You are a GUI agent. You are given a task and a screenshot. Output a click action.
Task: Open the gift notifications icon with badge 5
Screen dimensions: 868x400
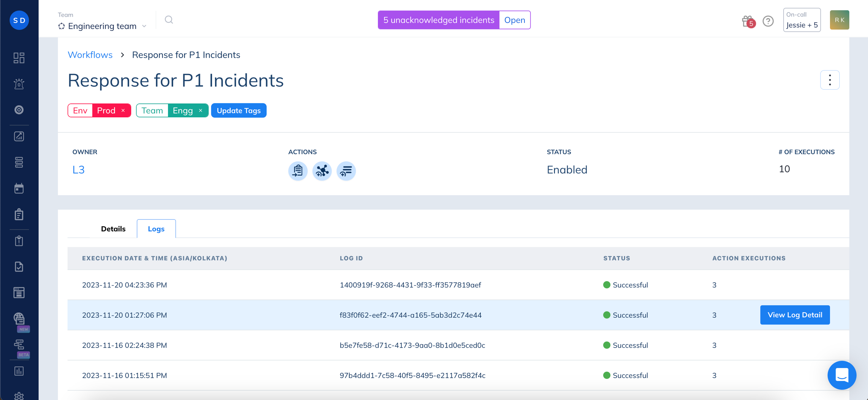(x=748, y=21)
